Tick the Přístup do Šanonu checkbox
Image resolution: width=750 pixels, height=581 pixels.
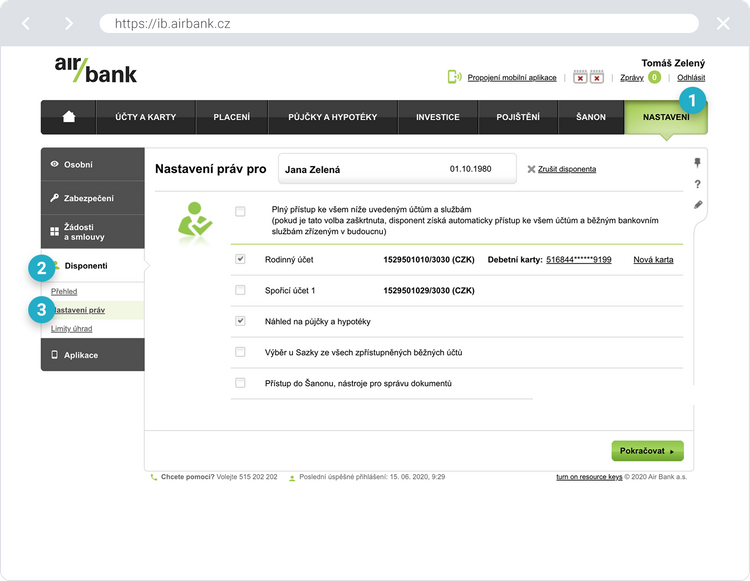[240, 383]
